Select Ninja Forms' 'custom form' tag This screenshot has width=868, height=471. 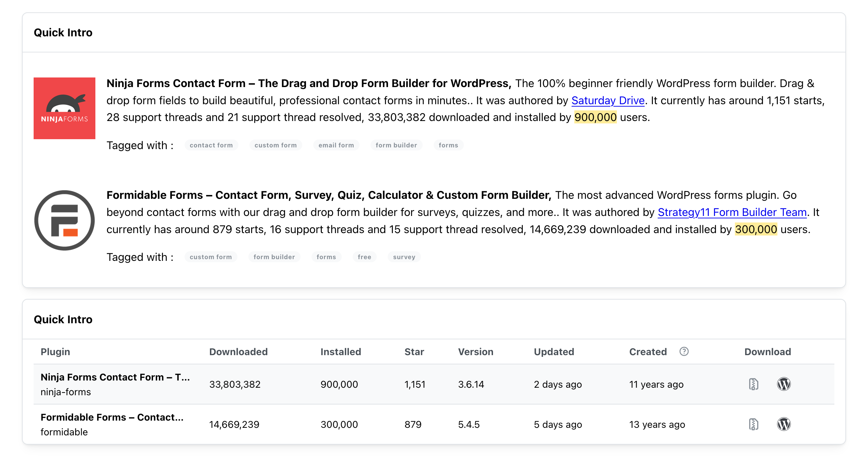[x=275, y=145]
